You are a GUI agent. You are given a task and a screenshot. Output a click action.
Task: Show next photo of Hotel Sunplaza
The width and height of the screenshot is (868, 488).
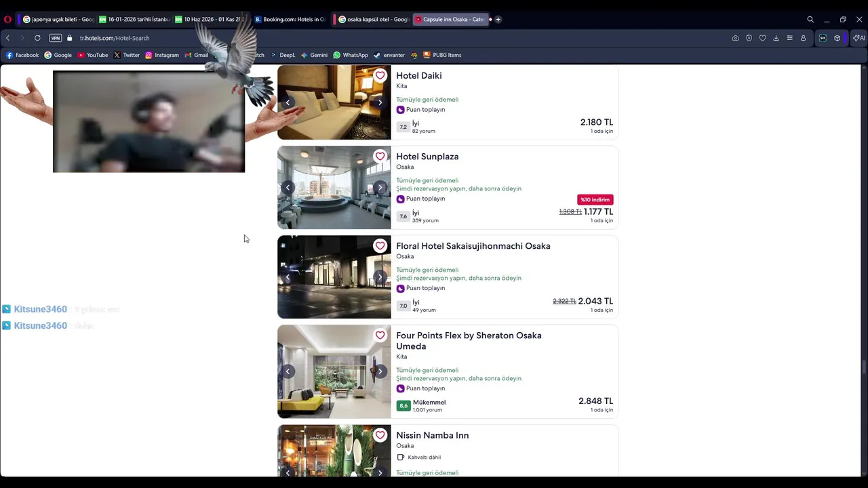(x=380, y=187)
